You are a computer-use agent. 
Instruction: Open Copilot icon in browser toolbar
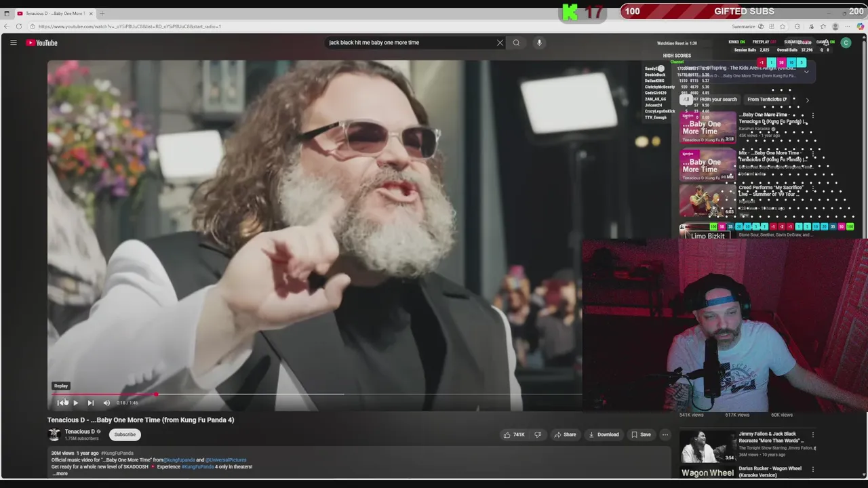(861, 26)
